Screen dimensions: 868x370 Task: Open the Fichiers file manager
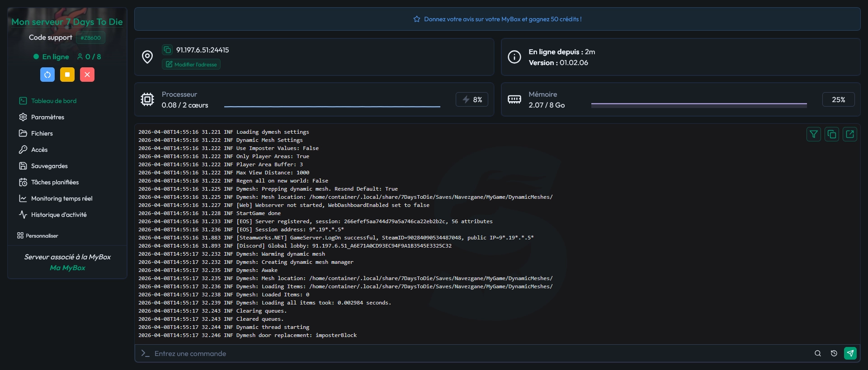[x=42, y=133]
